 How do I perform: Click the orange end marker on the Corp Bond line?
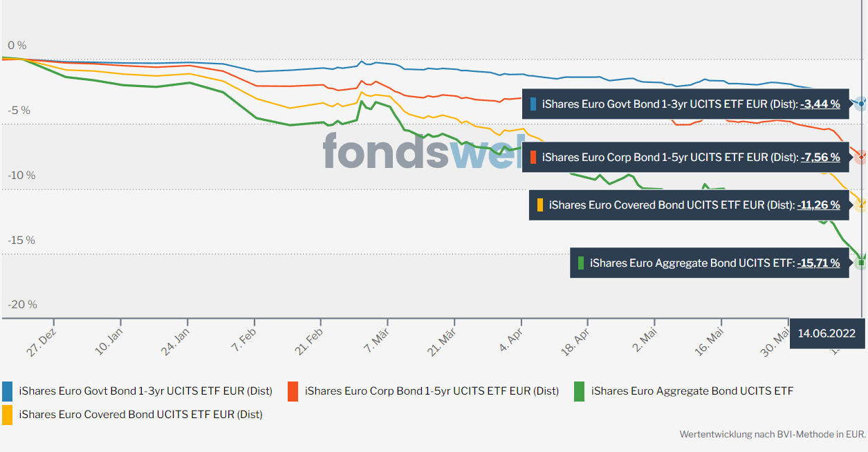(x=861, y=157)
